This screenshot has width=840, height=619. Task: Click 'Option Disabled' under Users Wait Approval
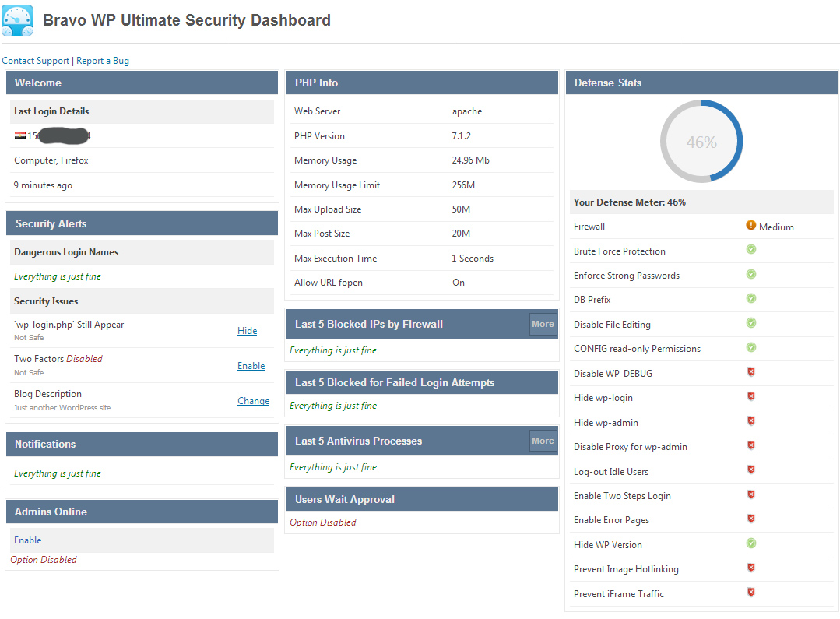pyautogui.click(x=323, y=522)
